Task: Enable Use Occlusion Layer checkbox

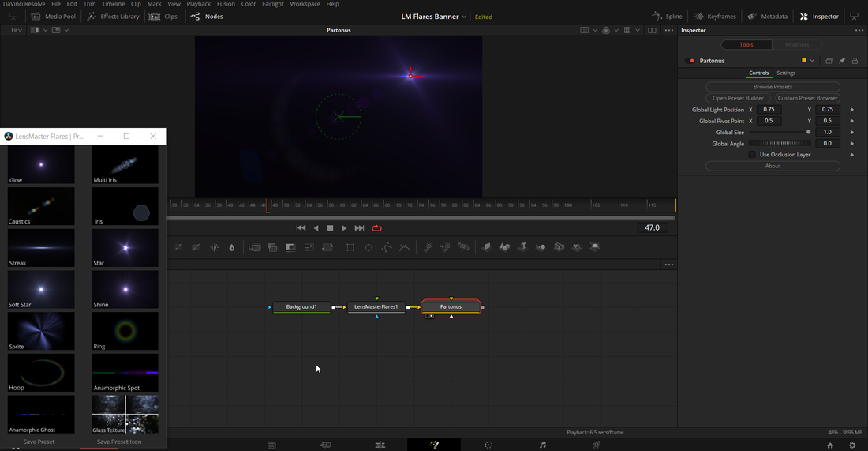Action: tap(752, 155)
